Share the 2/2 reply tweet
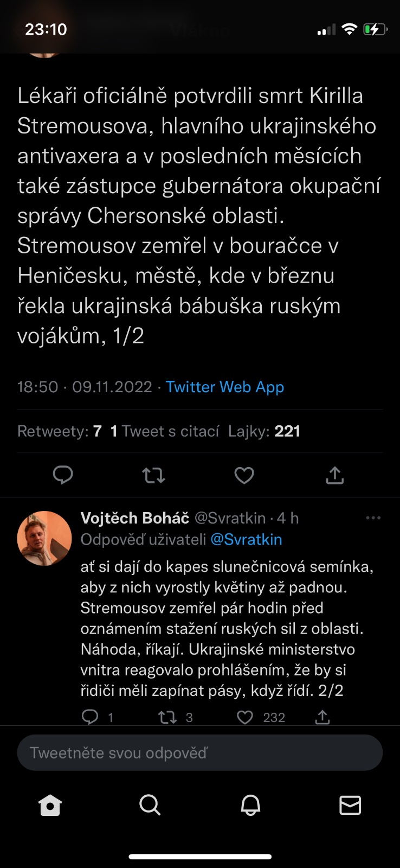 322,717
